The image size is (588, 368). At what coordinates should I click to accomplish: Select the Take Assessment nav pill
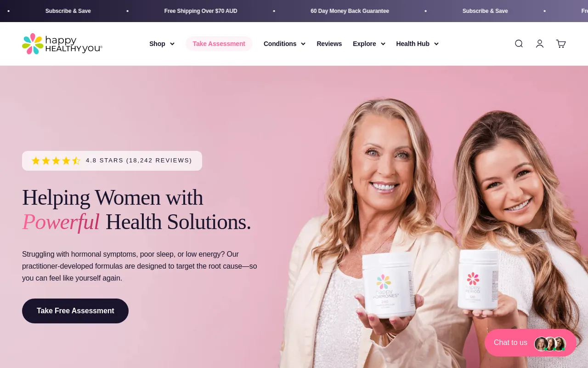point(219,44)
